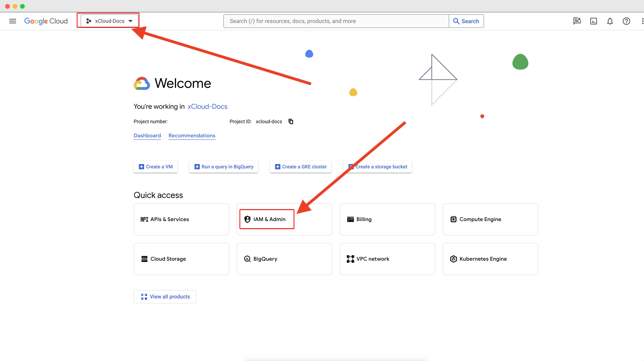644x361 pixels.
Task: Click the Compute Engine icon
Action: pyautogui.click(x=453, y=219)
